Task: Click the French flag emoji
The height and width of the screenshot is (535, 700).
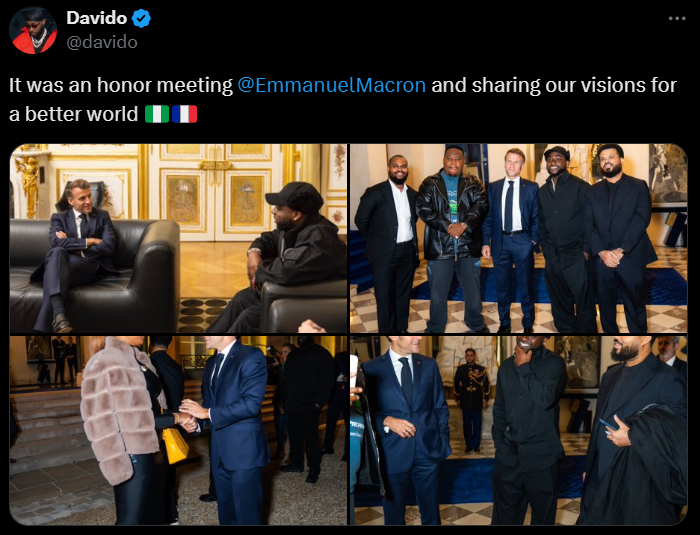Action: 184,114
